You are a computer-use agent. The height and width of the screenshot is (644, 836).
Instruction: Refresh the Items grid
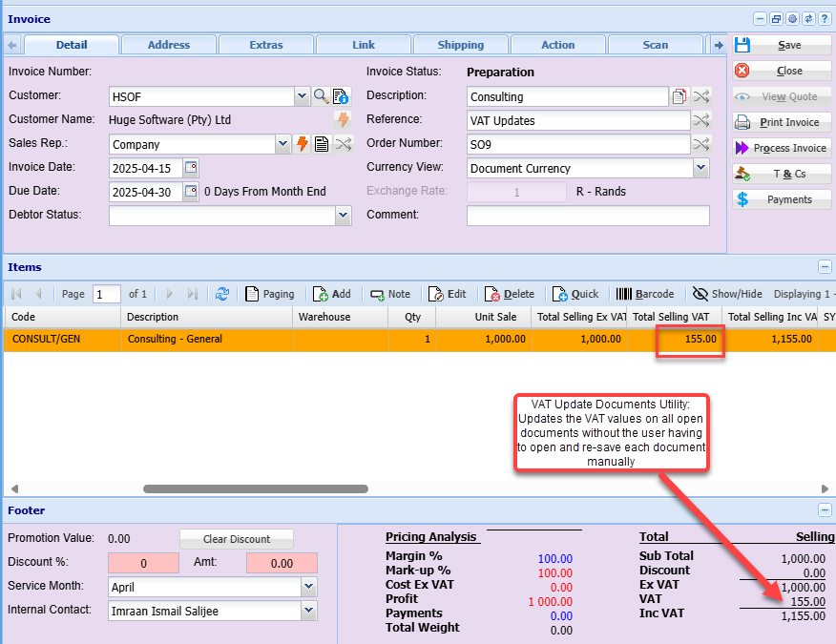(222, 295)
